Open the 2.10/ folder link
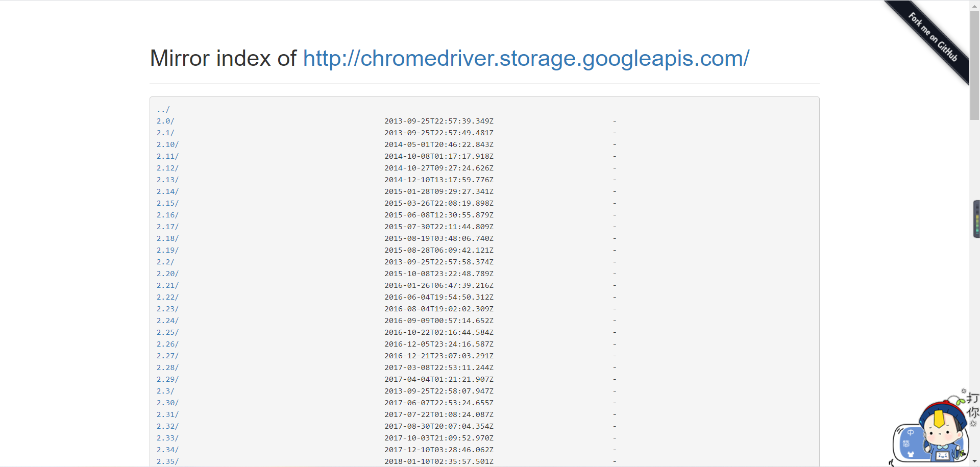Image resolution: width=980 pixels, height=467 pixels. click(167, 145)
